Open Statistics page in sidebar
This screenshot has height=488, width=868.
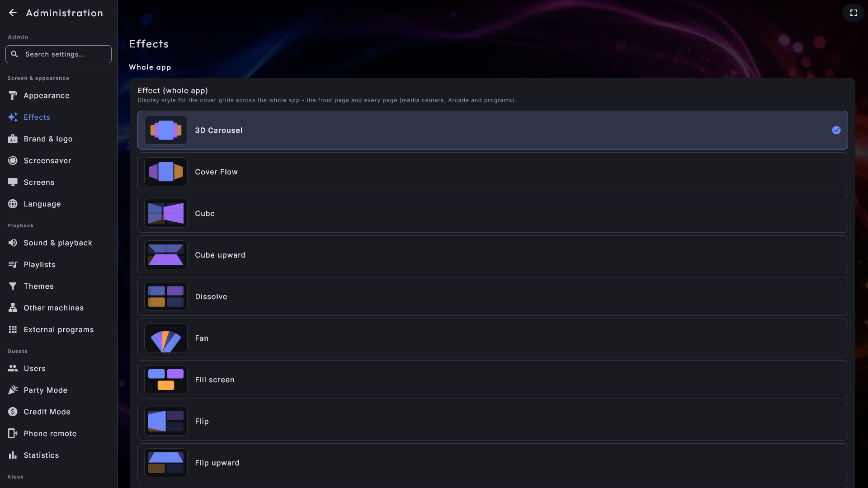coord(59,455)
